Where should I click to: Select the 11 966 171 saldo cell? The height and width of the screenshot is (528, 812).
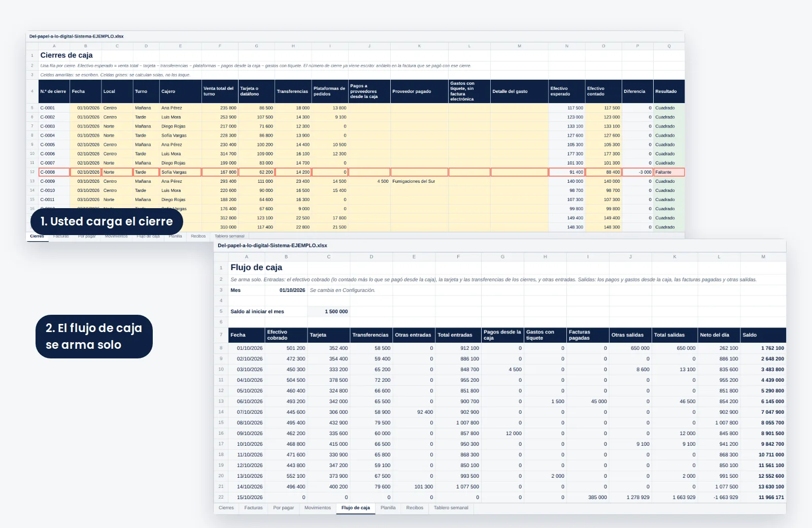coord(763,497)
